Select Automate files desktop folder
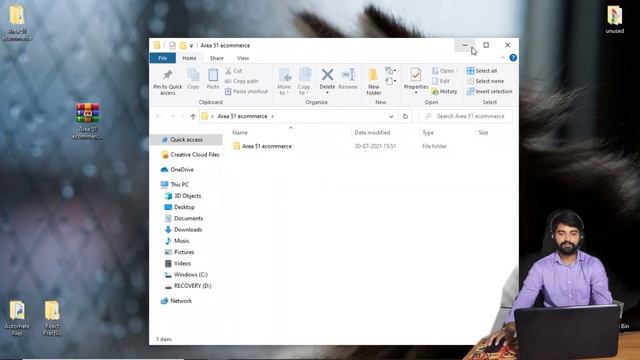 pos(17,318)
